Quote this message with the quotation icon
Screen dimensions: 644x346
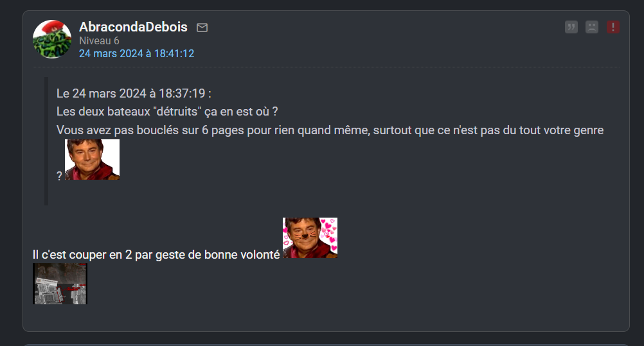571,27
